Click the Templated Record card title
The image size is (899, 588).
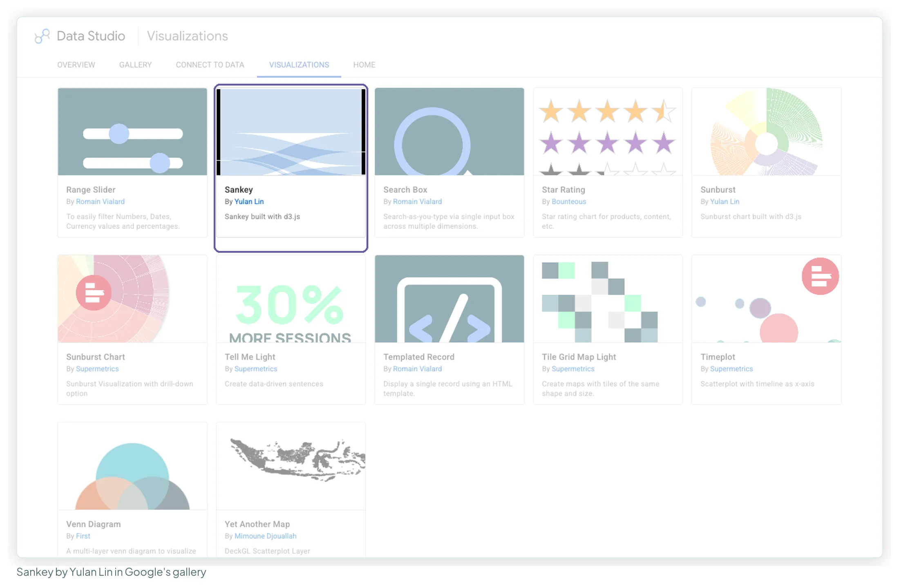419,357
